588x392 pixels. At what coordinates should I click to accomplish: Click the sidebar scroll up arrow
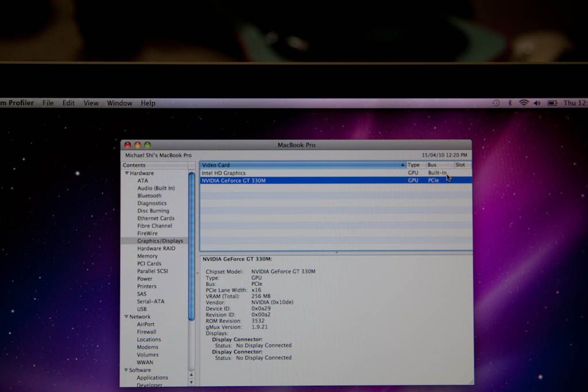[191, 374]
